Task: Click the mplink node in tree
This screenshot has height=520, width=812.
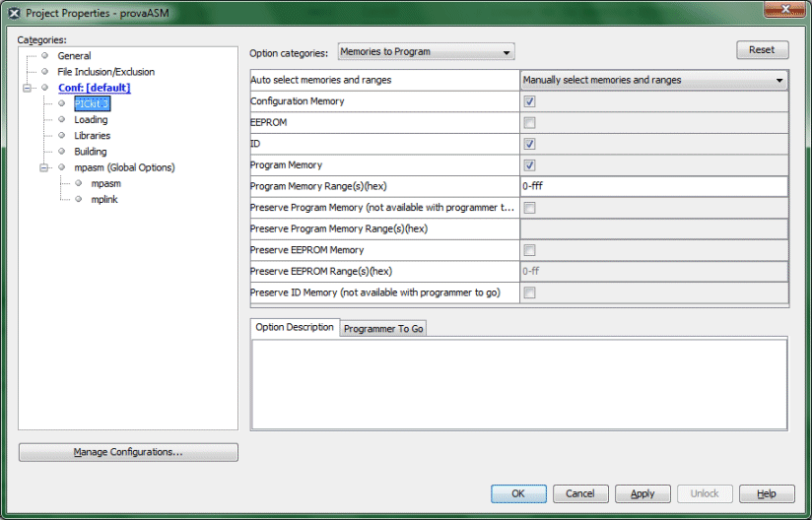Action: 104,200
